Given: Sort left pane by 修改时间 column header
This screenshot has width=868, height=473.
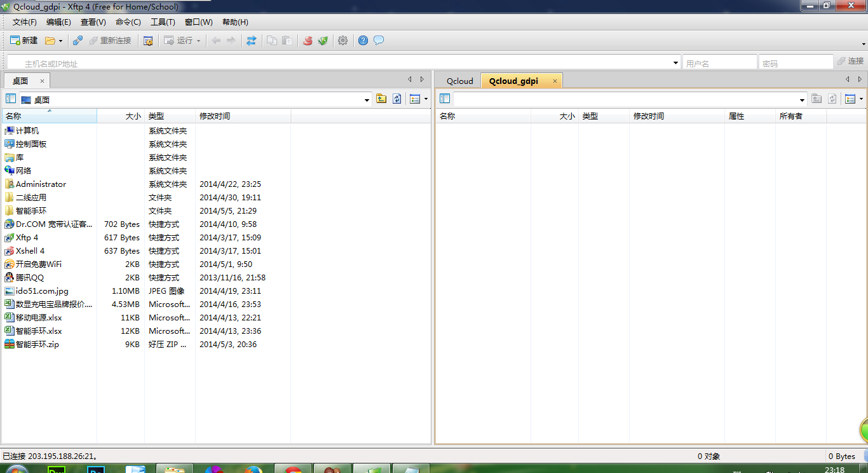Looking at the screenshot, I should click(x=243, y=116).
